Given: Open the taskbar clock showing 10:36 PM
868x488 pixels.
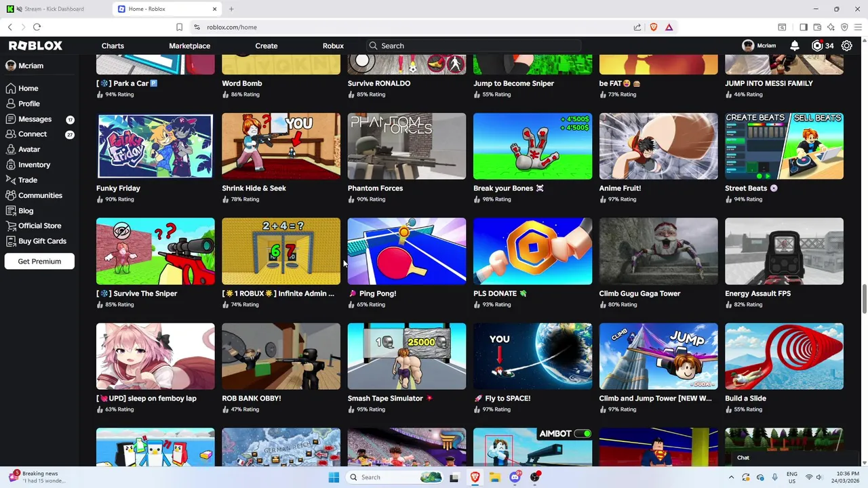Looking at the screenshot, I should pyautogui.click(x=846, y=477).
